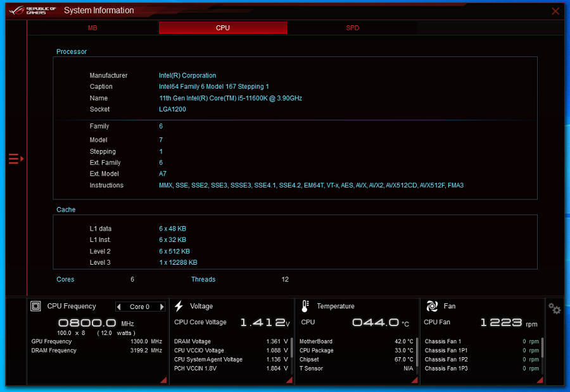Expand Temperature panel corner triangle
The height and width of the screenshot is (392, 570).
414,379
